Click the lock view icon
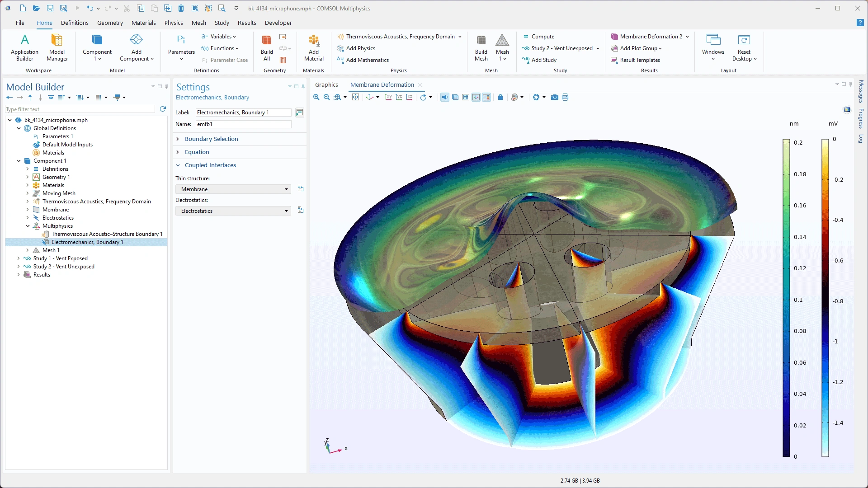Viewport: 868px width, 488px height. coord(500,97)
